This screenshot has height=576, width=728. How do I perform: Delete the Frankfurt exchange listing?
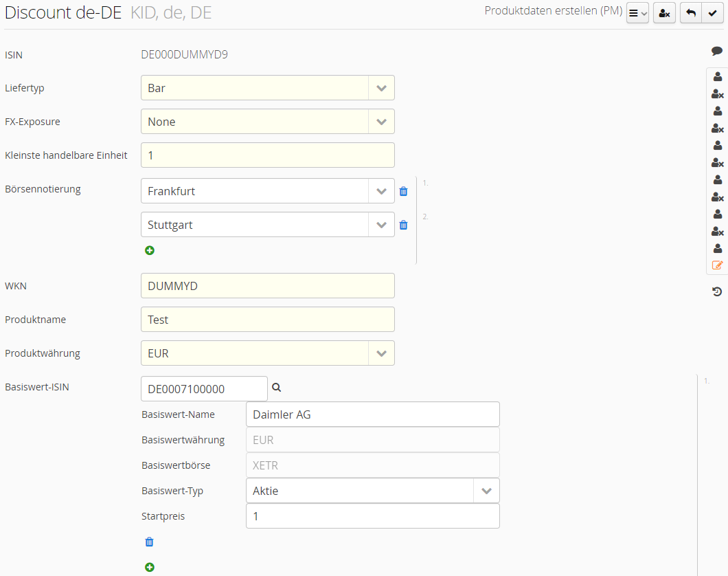(x=404, y=192)
